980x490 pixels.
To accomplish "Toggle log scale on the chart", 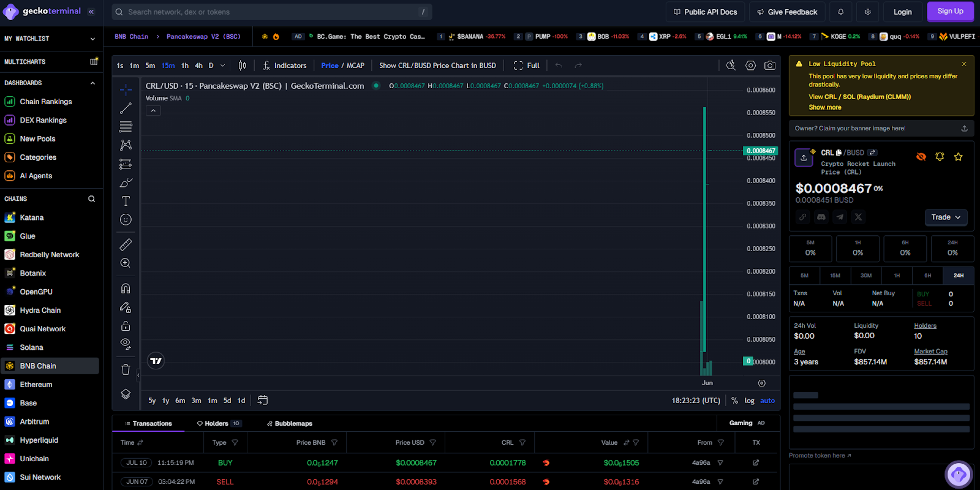I will click(x=749, y=401).
